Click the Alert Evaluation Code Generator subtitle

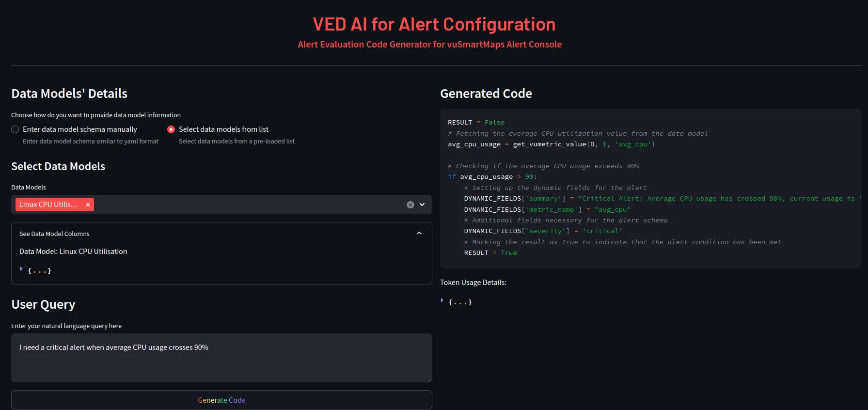(430, 45)
